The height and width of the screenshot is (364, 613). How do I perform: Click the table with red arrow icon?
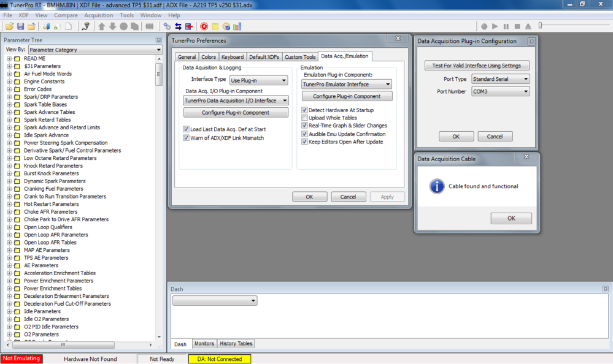pos(189,26)
